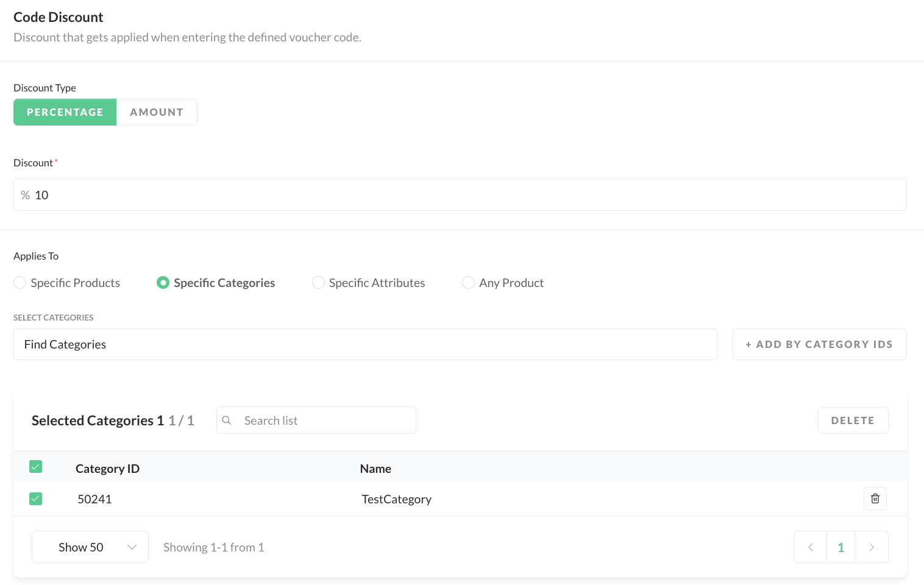924x585 pixels.
Task: Click the trash icon for TestCategory row
Action: tap(875, 498)
